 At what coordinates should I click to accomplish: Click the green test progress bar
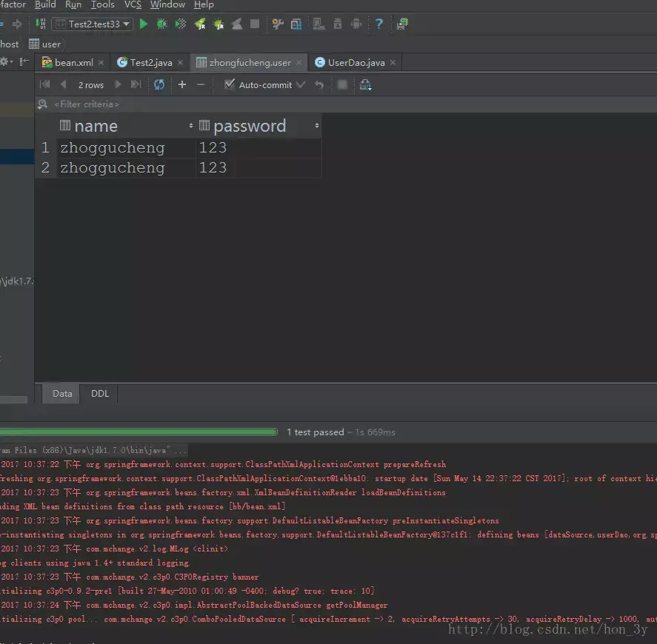click(x=139, y=432)
